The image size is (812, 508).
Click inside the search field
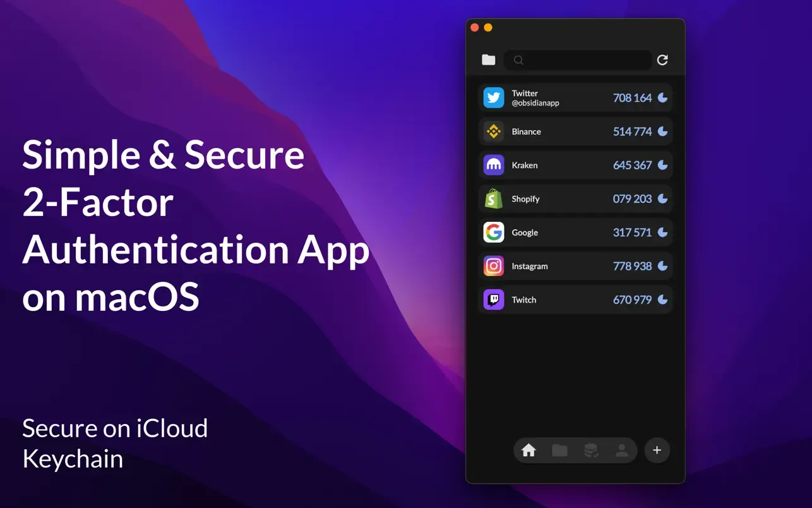tap(578, 59)
